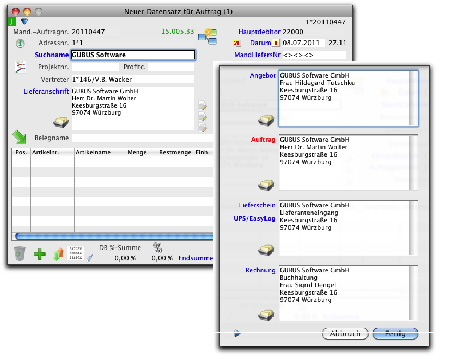Click the Vertreter field showing Wacker

pos(133,79)
